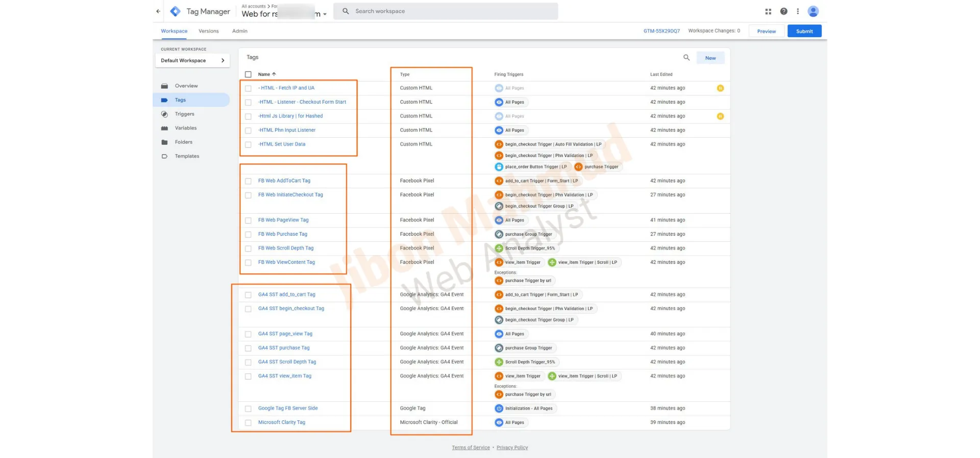Open the Google apps grid icon
Image resolution: width=980 pixels, height=458 pixels.
[768, 11]
